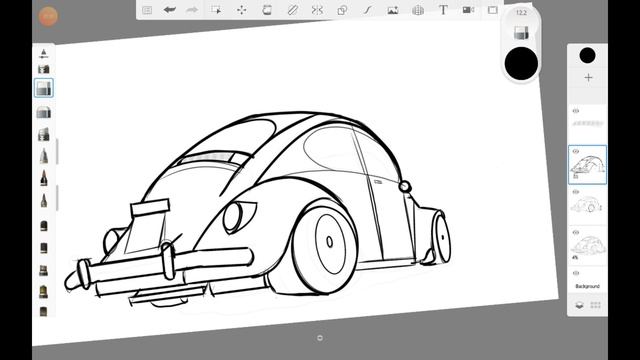Image resolution: width=640 pixels, height=360 pixels.
Task: Pick the dark red-tipped pencil brush
Action: point(44,178)
